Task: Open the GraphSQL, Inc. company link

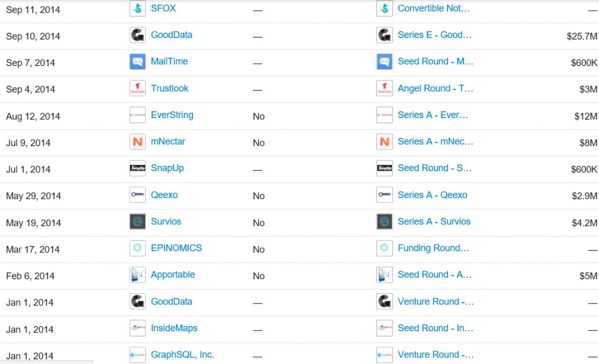Action: coord(183,355)
